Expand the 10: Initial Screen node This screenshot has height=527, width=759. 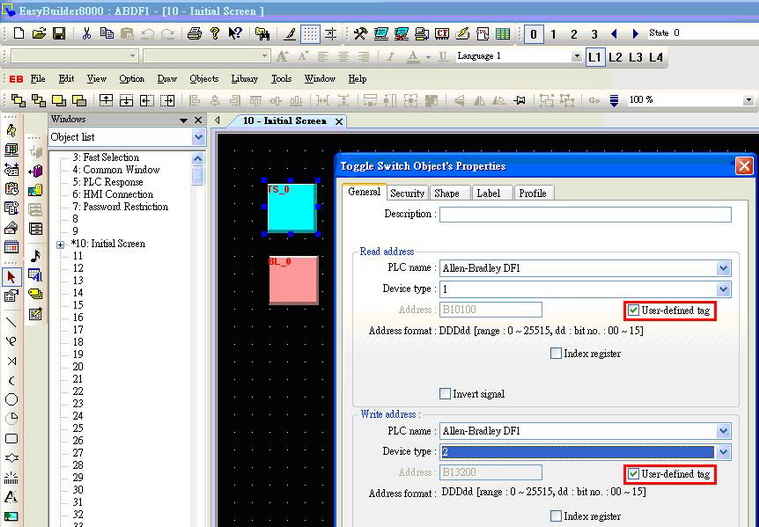click(x=61, y=244)
